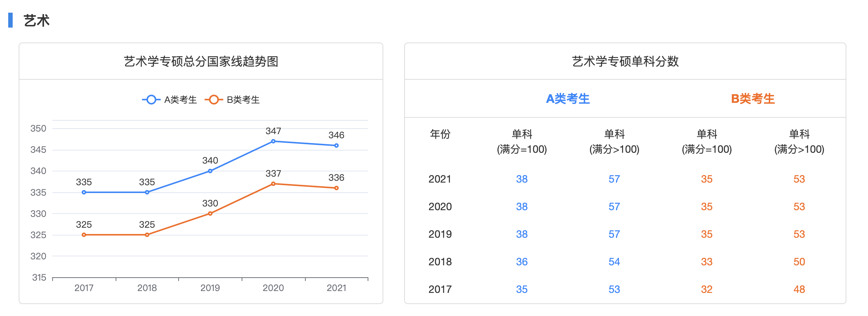The width and height of the screenshot is (868, 316).
Task: Click the 2019 label on chart x-axis
Action: click(210, 288)
